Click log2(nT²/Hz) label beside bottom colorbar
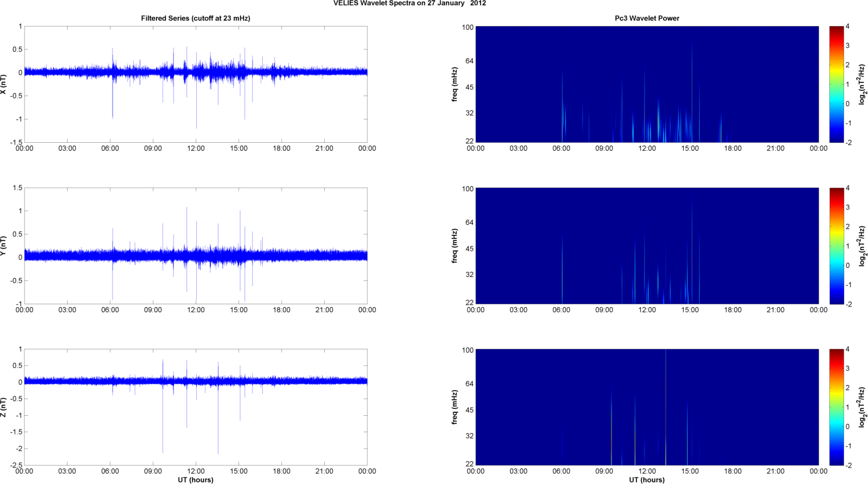 click(x=862, y=407)
